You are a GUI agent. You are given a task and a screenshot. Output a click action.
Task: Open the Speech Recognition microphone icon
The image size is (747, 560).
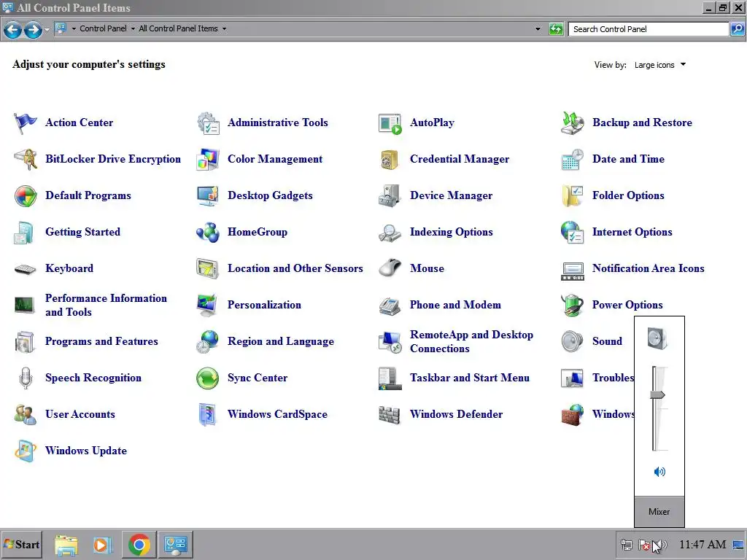tap(26, 378)
